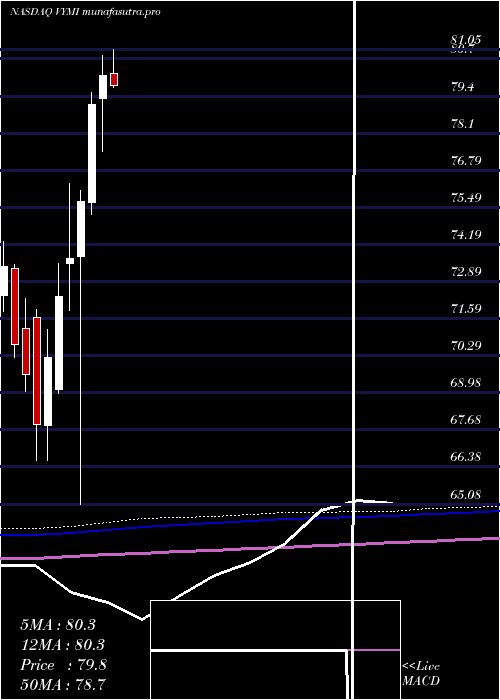Select the 74.19 price axis label
Image resolution: width=500 pixels, height=700 pixels.
[x=466, y=234]
